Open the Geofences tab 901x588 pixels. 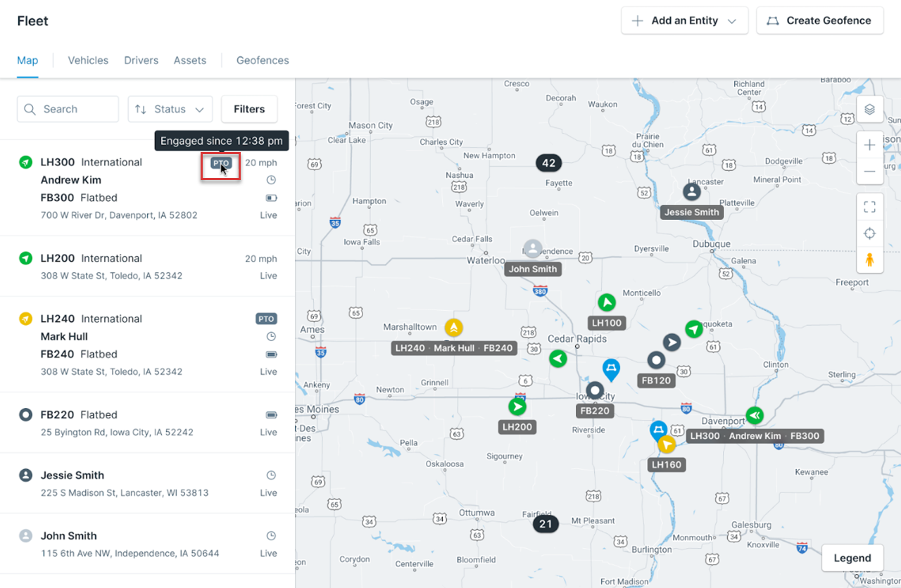[263, 60]
